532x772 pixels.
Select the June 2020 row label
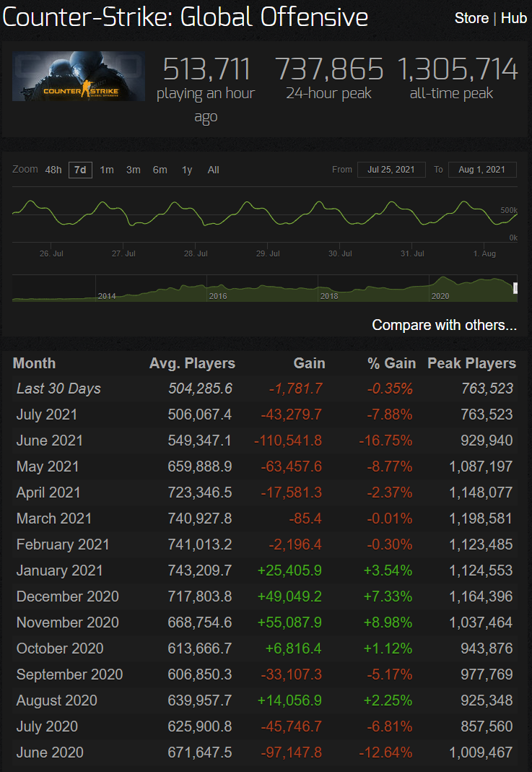click(x=50, y=753)
